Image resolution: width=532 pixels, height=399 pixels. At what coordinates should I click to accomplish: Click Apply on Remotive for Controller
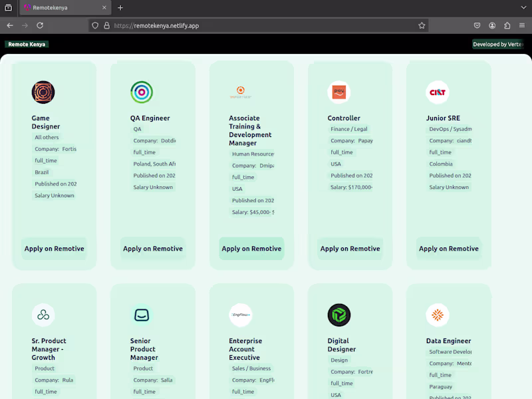[x=350, y=248]
